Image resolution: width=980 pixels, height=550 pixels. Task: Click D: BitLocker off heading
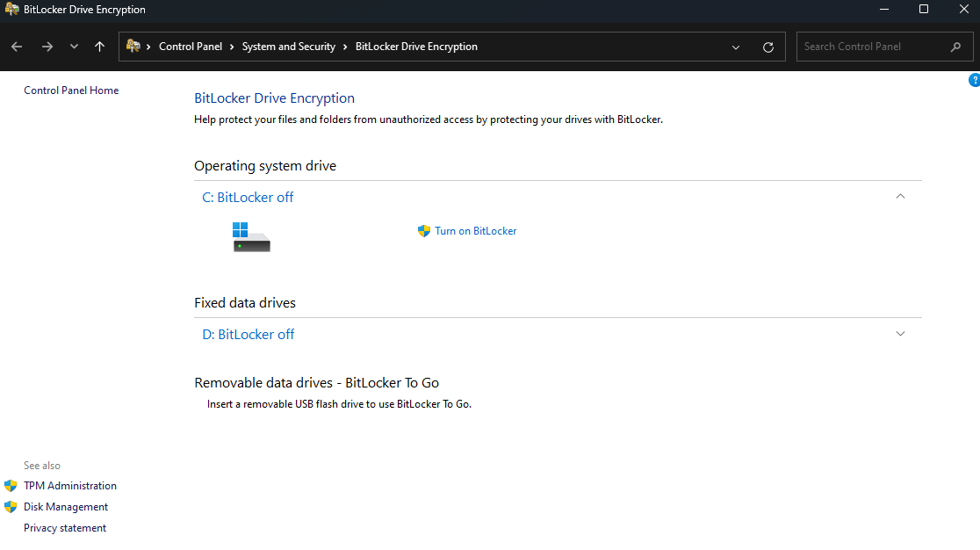249,335
